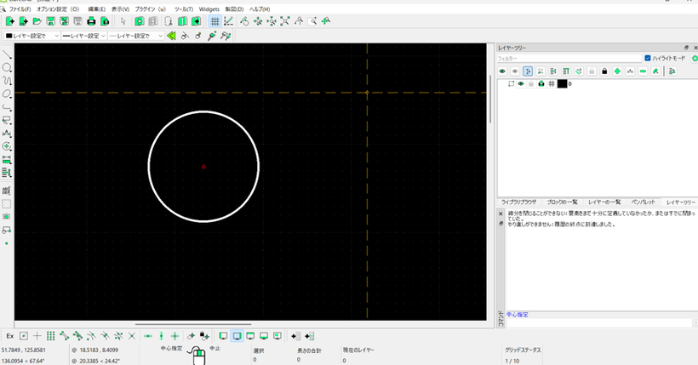Screen dimensions: 698x365
Task: Toggle Exclusive snap mode Ex button
Action: (10, 336)
